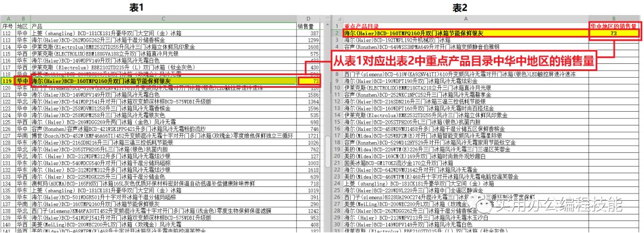Select 容声 BCD-252WKC1NPC252 product in Table 2

pyautogui.click(x=465, y=94)
